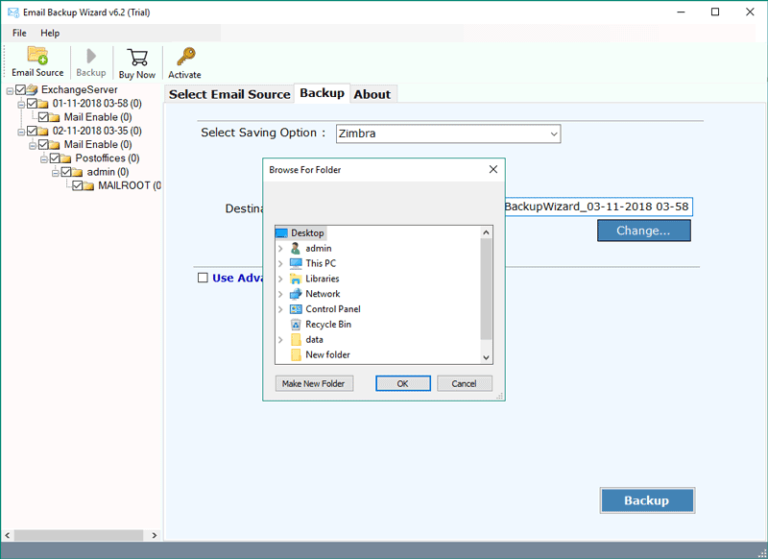Select the admin user icon in folder dialog
The image size is (768, 559).
(295, 248)
